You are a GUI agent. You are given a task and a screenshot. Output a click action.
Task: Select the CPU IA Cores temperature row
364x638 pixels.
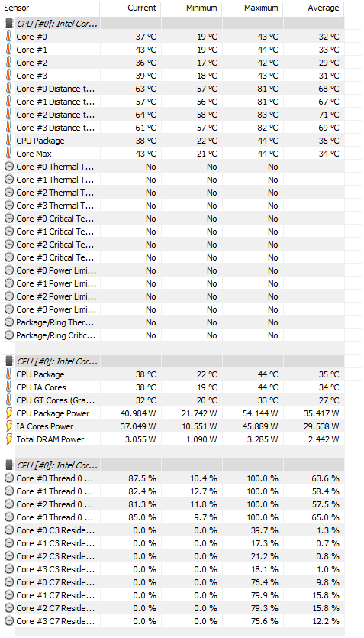click(x=172, y=387)
